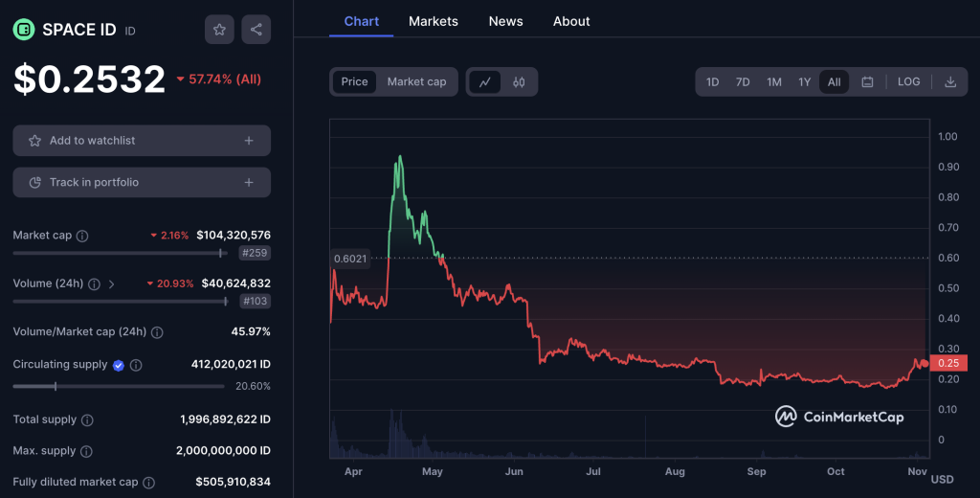The width and height of the screenshot is (980, 498).
Task: Click the 20.60% circulating percentage
Action: pyautogui.click(x=253, y=387)
